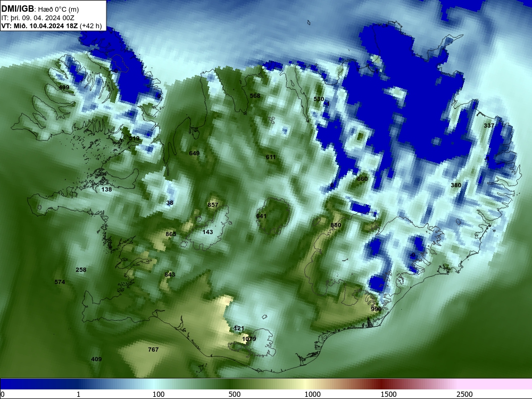Image resolution: width=532 pixels, height=399 pixels.
Task: Select the map value 138
Action: click(106, 190)
